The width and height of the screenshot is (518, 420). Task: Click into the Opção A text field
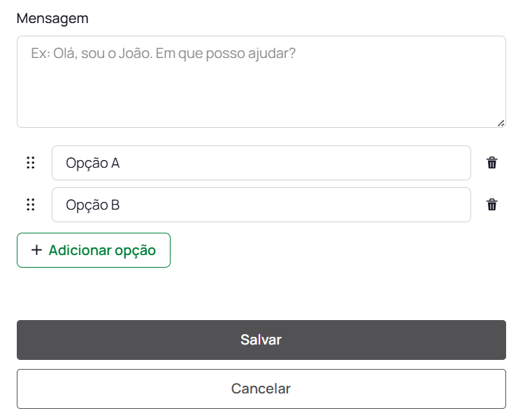click(261, 163)
